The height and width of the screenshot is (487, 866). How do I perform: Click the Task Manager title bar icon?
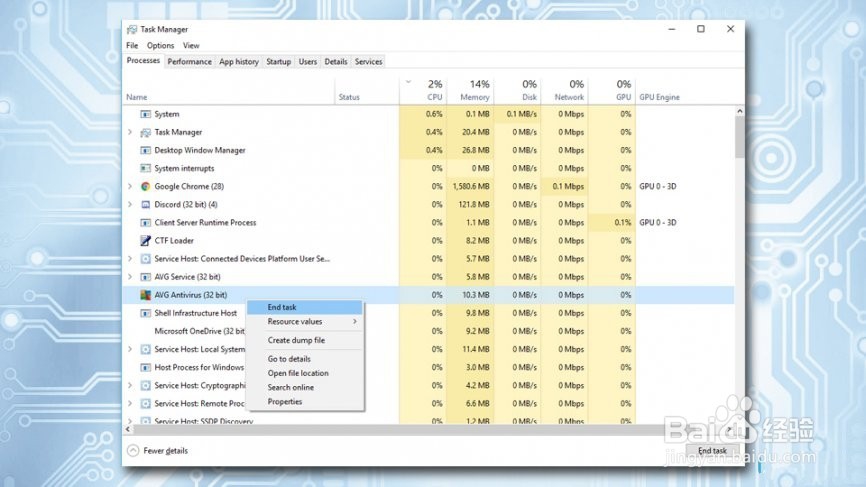(x=131, y=29)
